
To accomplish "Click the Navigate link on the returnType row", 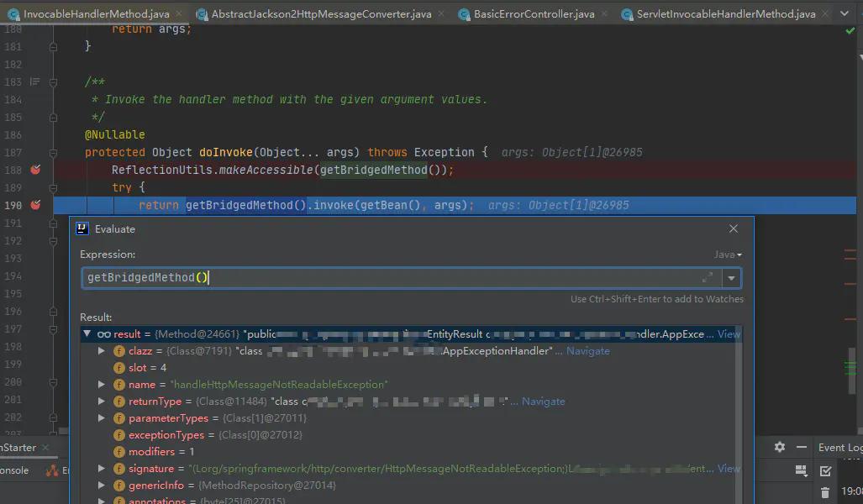I will (x=543, y=402).
